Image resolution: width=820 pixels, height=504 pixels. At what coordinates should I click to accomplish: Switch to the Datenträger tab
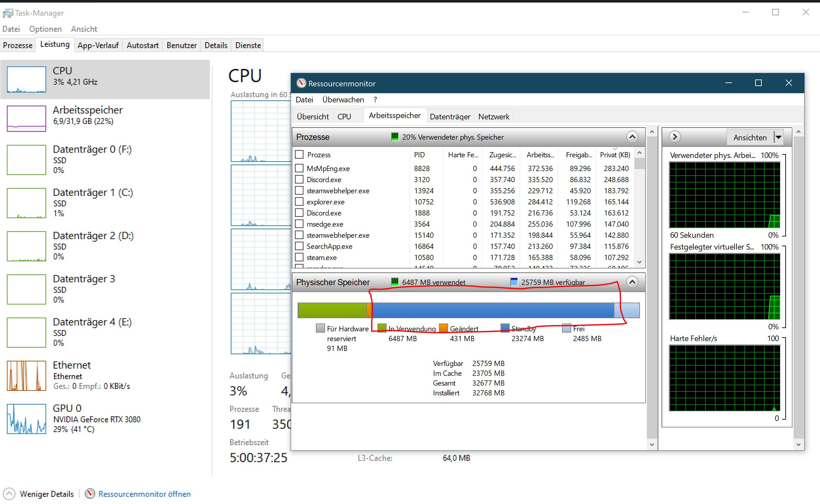pos(450,117)
